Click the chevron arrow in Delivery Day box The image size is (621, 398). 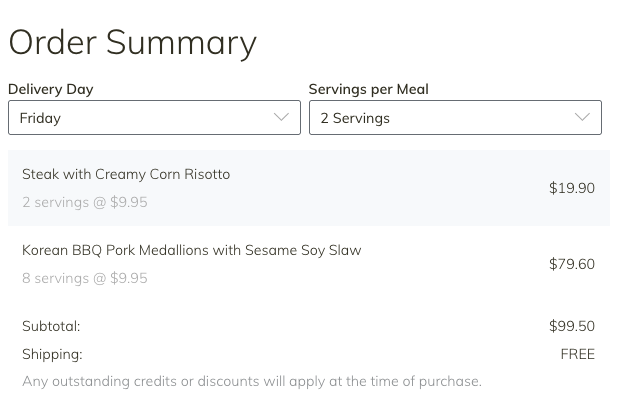point(281,117)
